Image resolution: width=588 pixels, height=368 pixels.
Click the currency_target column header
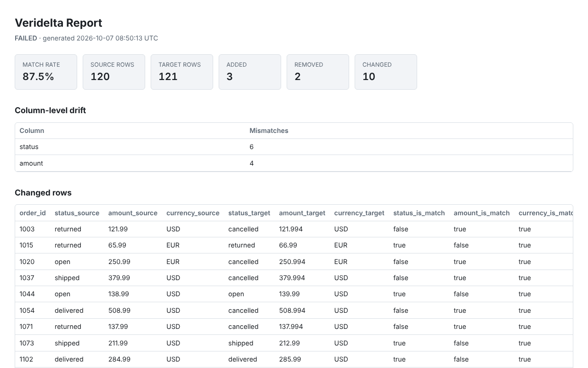tap(359, 213)
